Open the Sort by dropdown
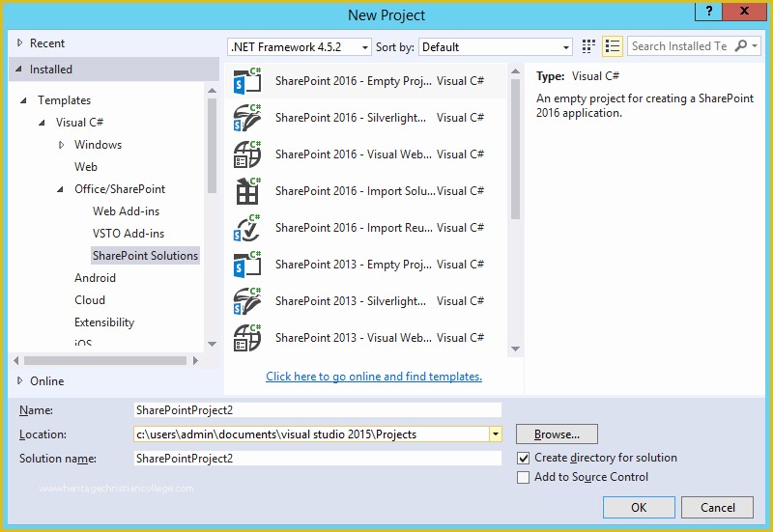Screen dimensions: 773x532 coord(496,47)
